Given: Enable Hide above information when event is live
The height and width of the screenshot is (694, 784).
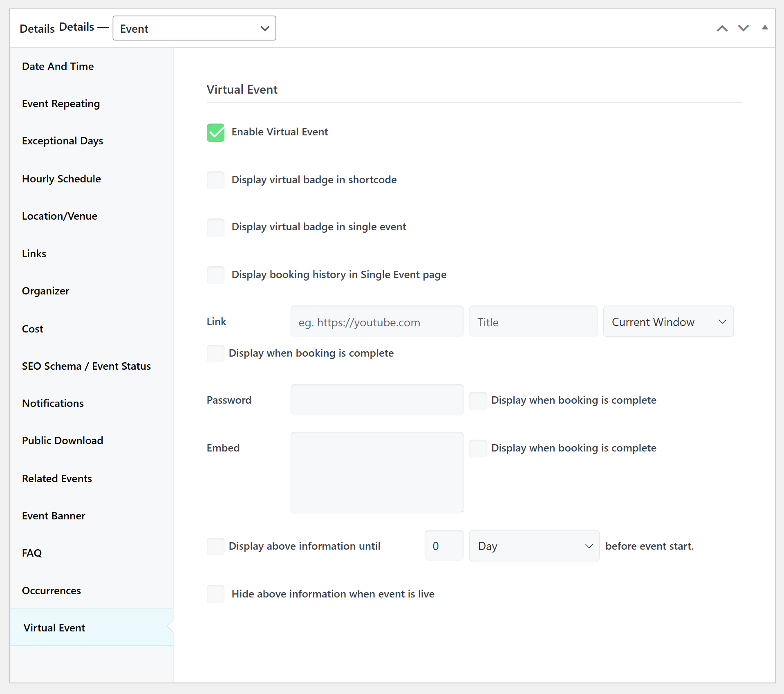Looking at the screenshot, I should point(215,594).
